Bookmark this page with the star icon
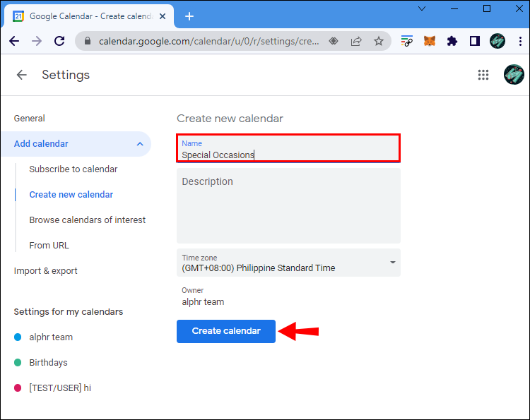 coord(379,41)
